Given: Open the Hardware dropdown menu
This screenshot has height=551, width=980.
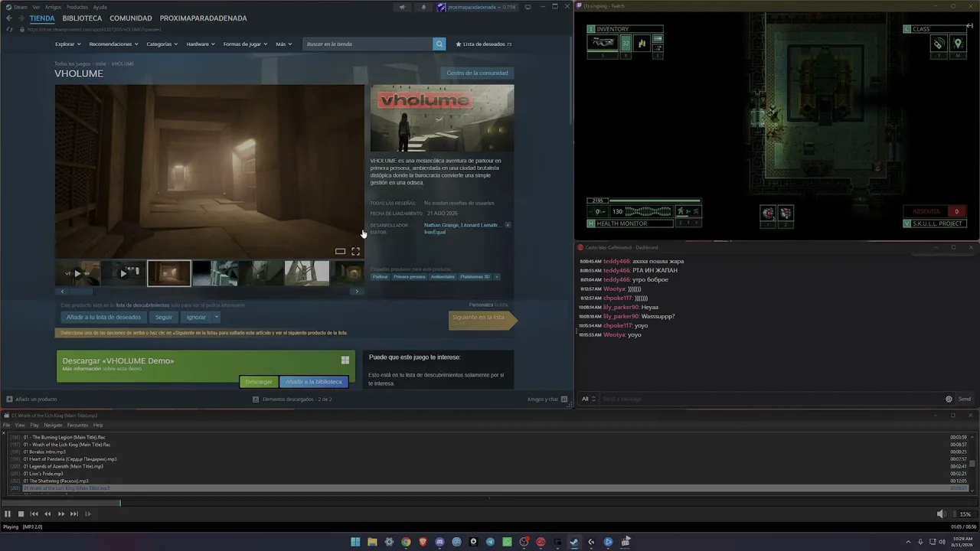Looking at the screenshot, I should coord(201,44).
